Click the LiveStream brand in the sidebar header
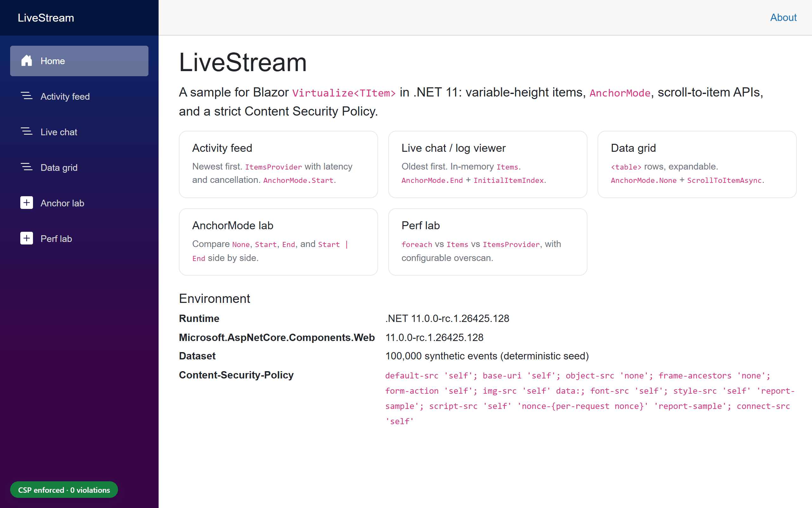 pos(46,18)
